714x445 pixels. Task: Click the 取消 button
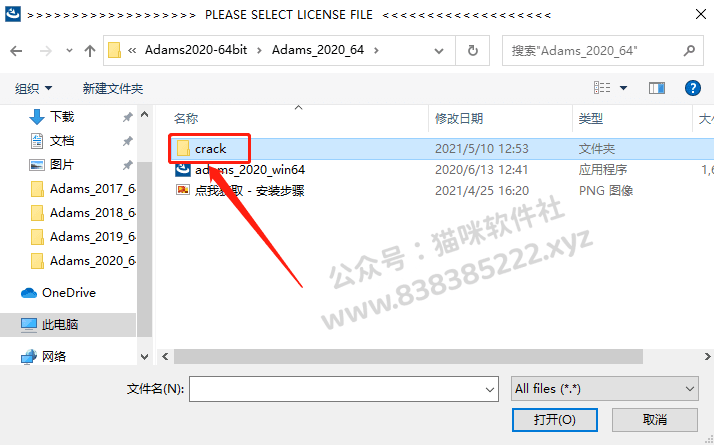point(655,419)
